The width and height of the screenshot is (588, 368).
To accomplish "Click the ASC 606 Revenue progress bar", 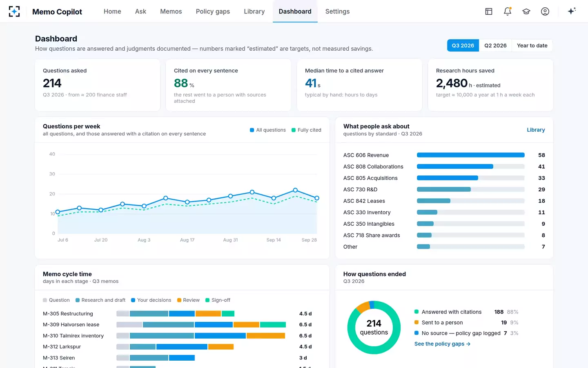I will click(x=470, y=155).
